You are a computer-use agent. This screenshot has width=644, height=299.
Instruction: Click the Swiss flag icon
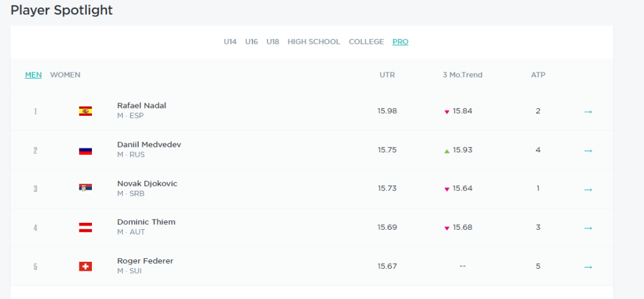coord(85,266)
